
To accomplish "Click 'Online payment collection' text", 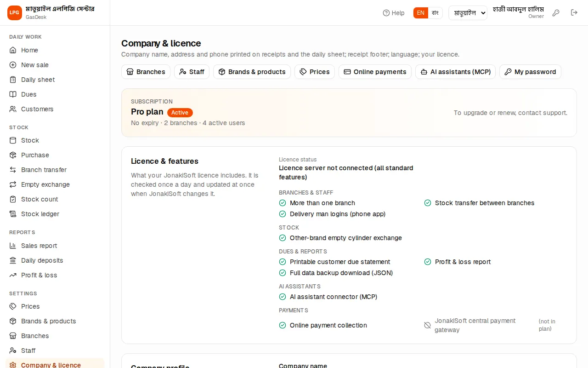I will click(328, 325).
